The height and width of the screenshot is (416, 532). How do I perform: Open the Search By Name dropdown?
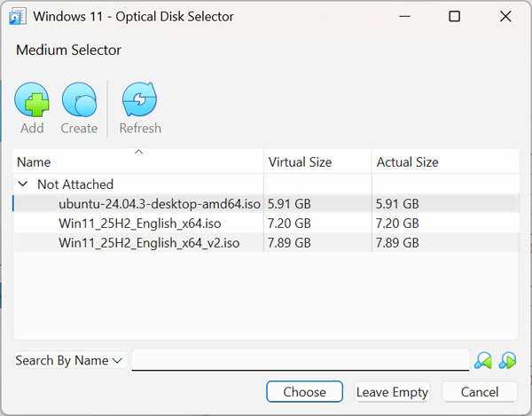(x=69, y=360)
